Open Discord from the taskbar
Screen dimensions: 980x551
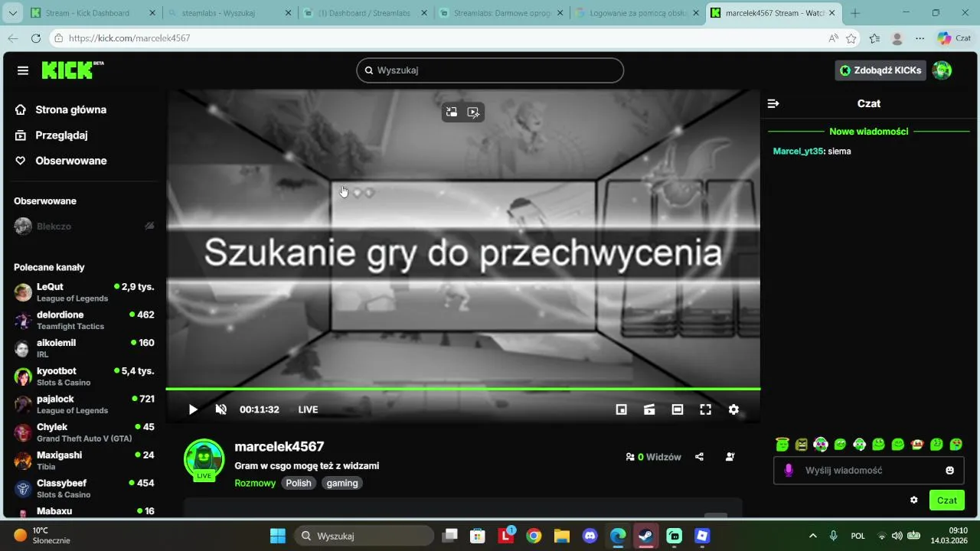(x=590, y=536)
